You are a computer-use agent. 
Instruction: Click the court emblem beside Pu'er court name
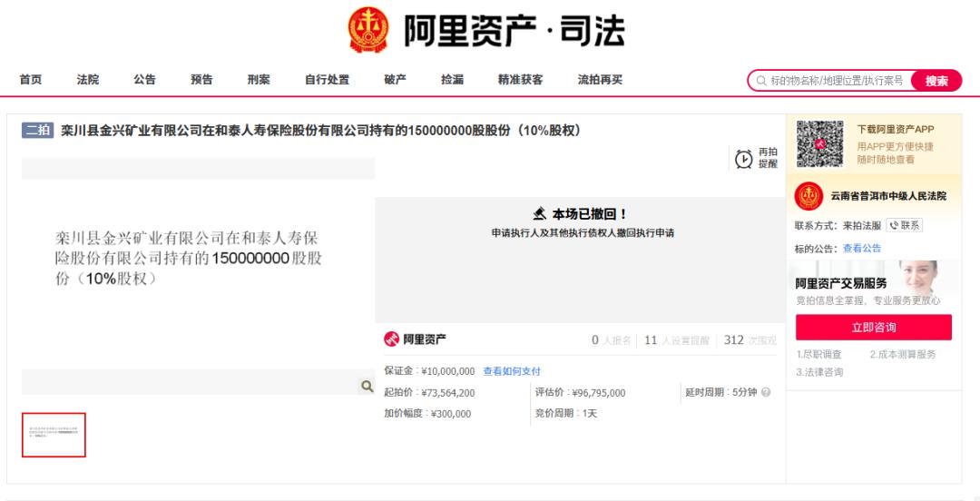(808, 196)
